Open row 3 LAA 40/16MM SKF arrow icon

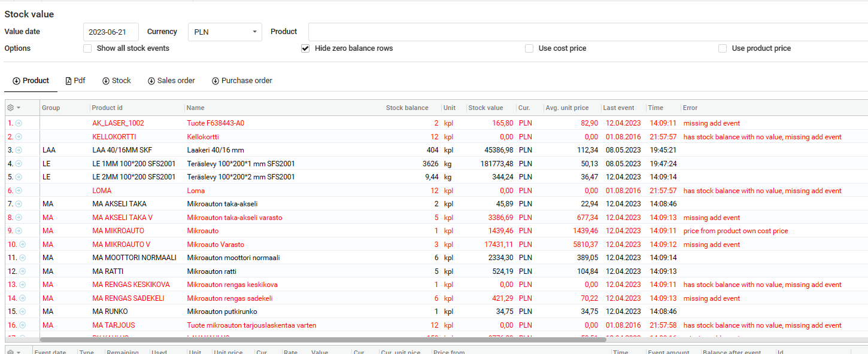(19, 150)
